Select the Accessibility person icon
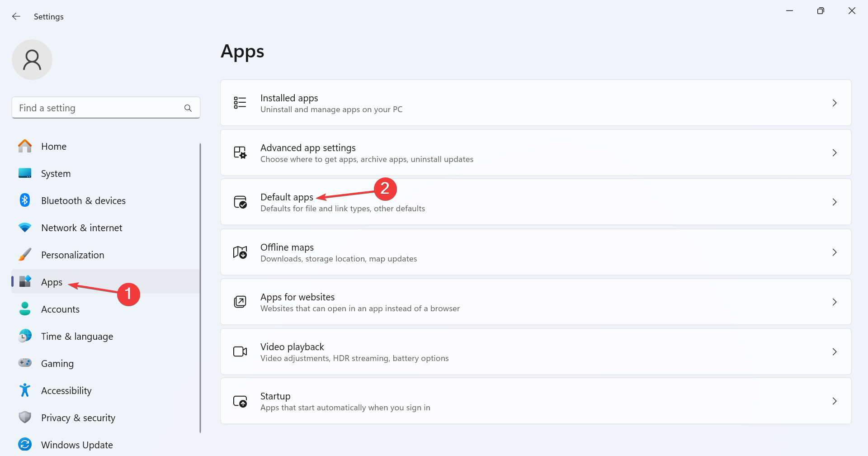868x456 pixels. (x=25, y=390)
